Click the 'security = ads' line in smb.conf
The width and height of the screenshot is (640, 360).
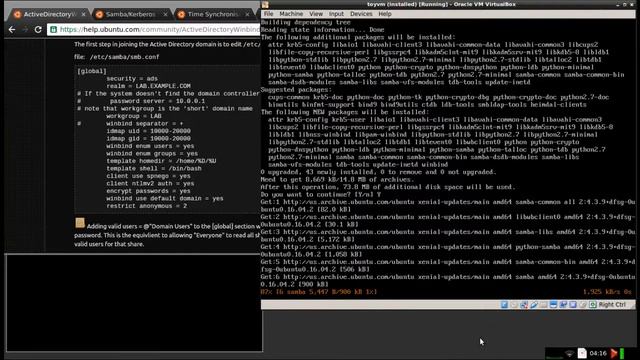click(x=132, y=78)
